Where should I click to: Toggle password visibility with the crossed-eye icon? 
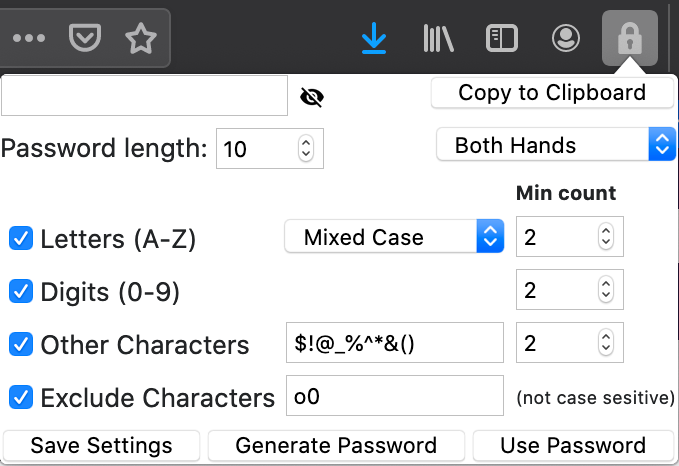(x=313, y=97)
